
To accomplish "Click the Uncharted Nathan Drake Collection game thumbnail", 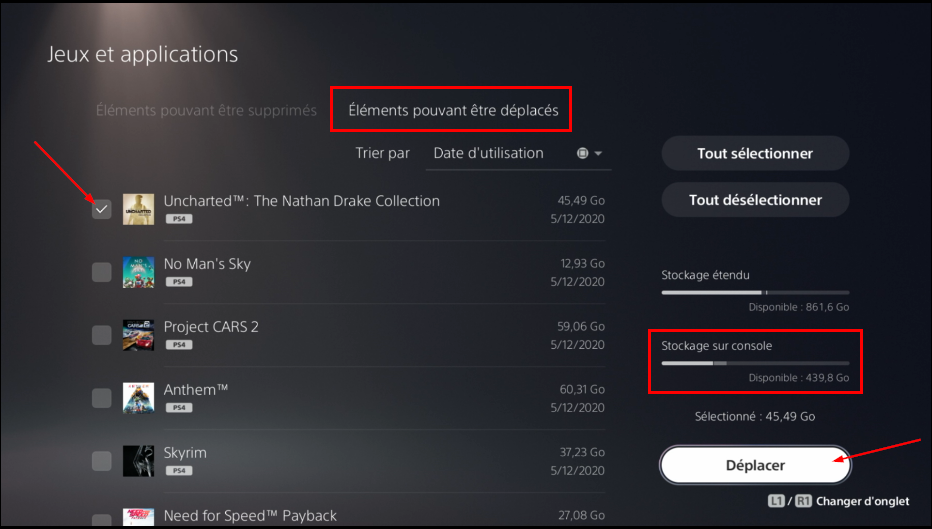I will (x=138, y=209).
